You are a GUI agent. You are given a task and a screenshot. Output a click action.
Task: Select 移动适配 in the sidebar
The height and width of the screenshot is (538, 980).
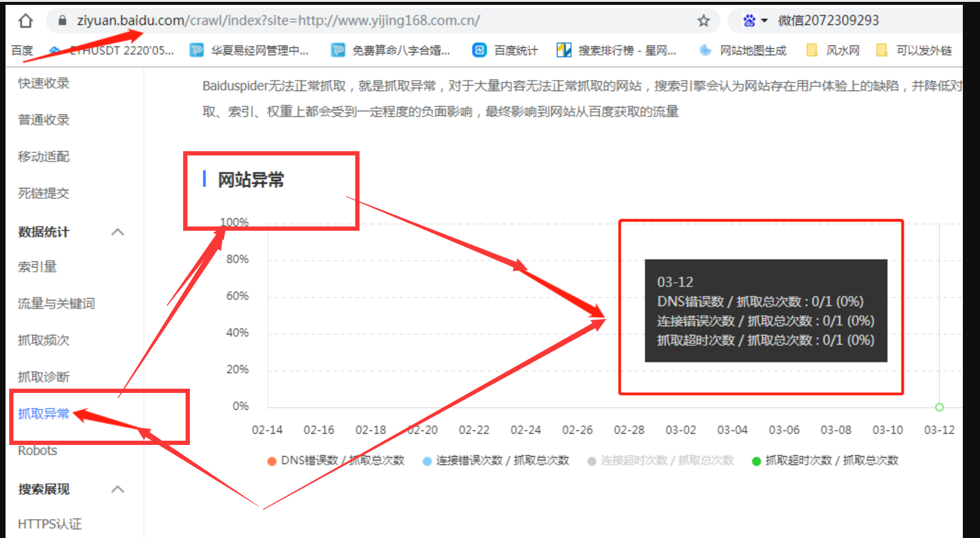[x=43, y=157]
